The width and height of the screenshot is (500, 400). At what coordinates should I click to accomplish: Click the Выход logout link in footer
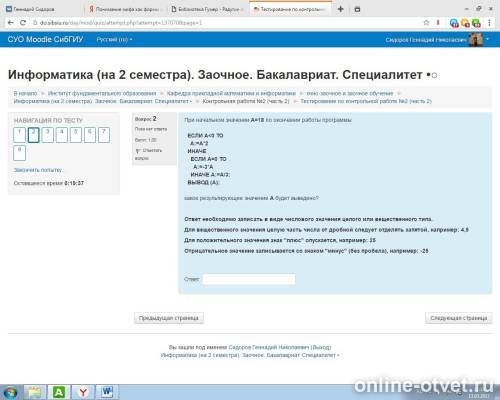click(321, 347)
